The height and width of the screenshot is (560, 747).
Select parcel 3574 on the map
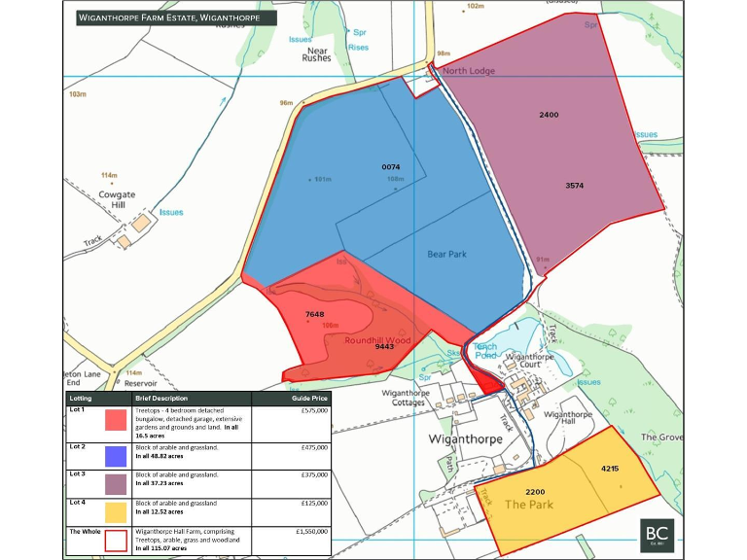[574, 185]
